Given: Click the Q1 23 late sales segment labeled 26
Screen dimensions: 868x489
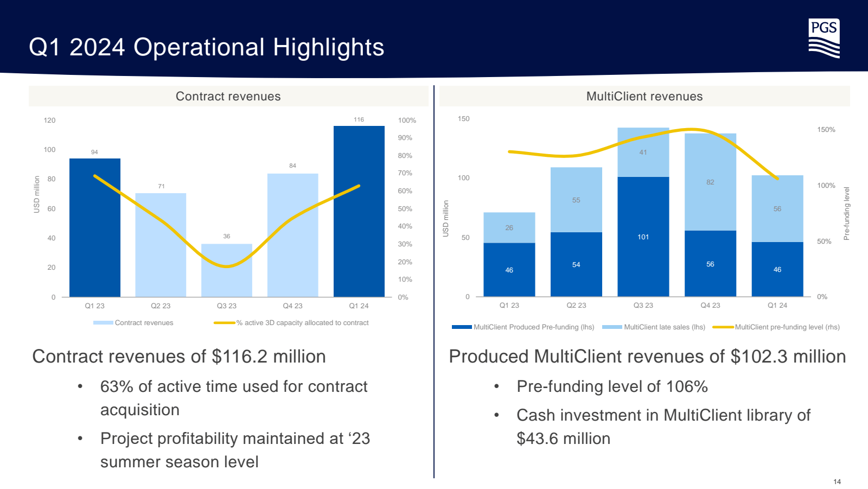Looking at the screenshot, I should point(509,227).
